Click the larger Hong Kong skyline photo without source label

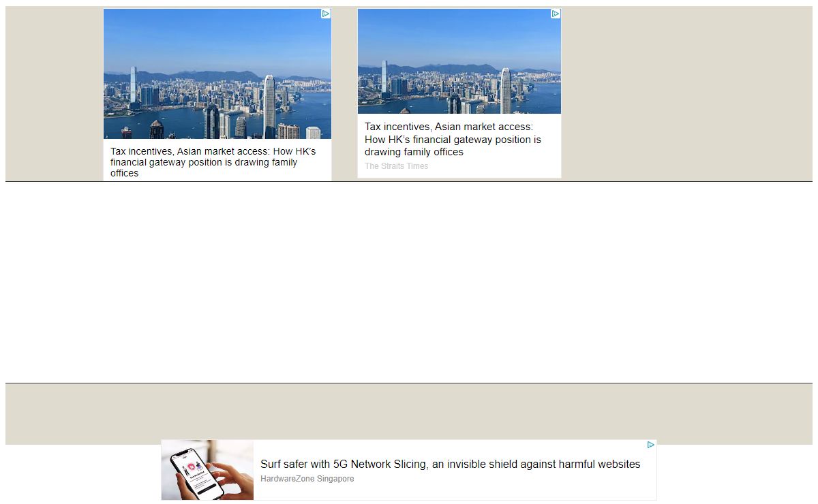click(217, 74)
